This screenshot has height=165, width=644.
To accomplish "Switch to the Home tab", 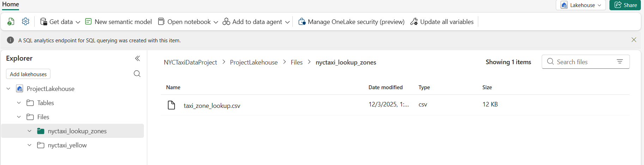I will click(x=11, y=4).
